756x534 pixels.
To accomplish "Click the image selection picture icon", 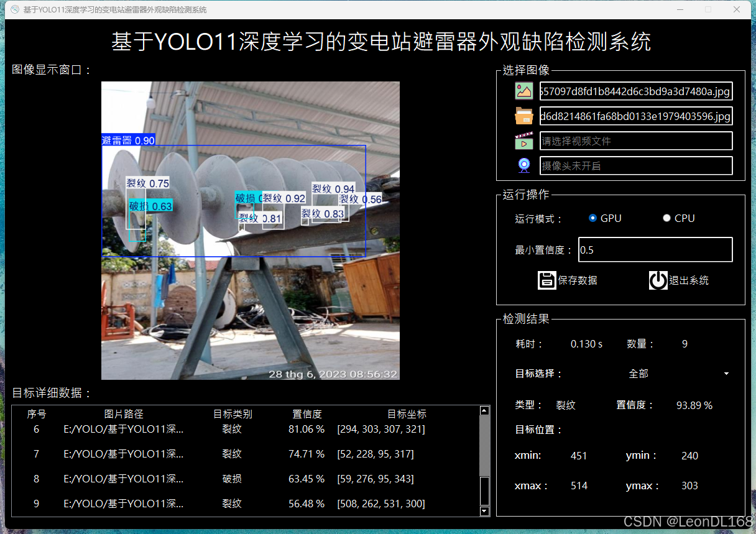I will click(524, 91).
